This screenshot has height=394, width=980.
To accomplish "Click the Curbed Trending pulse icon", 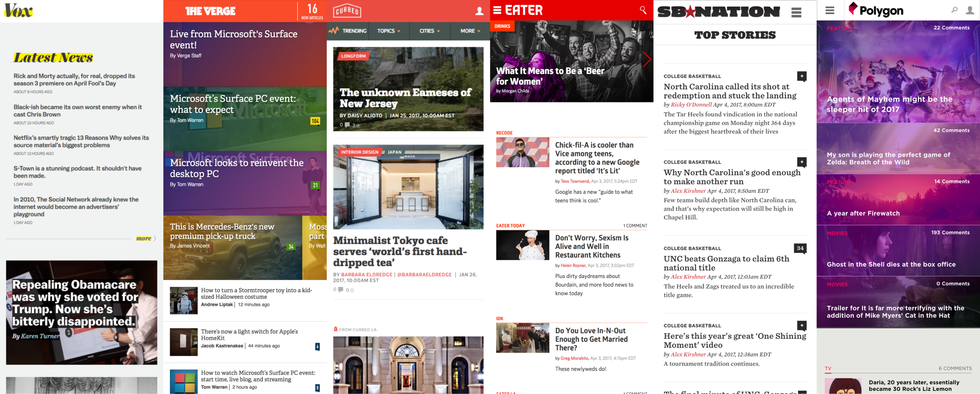I will click(x=334, y=31).
